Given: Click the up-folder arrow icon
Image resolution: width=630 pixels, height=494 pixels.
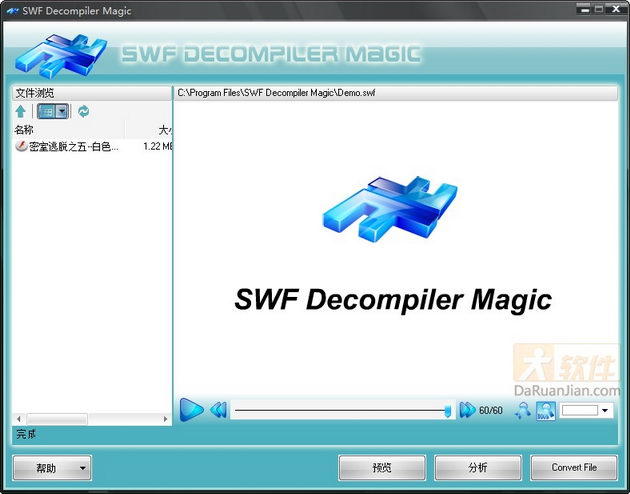Looking at the screenshot, I should (x=21, y=111).
